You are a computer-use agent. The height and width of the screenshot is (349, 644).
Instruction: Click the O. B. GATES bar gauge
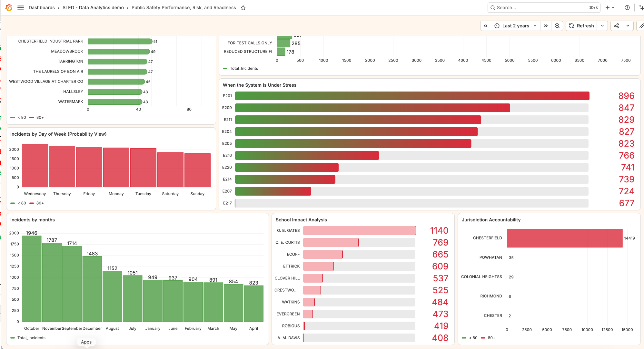click(360, 230)
